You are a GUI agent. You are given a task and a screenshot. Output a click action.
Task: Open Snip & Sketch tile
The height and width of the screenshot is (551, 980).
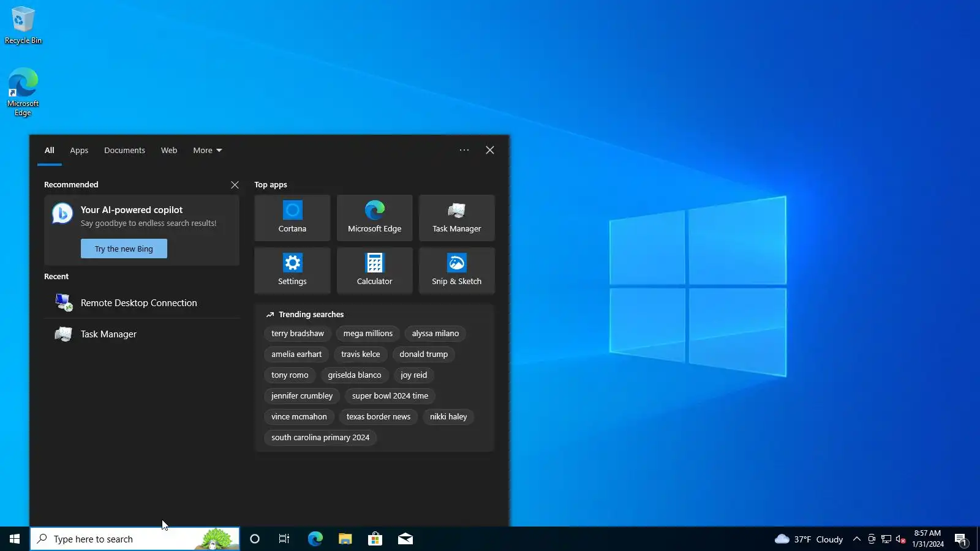click(x=456, y=271)
